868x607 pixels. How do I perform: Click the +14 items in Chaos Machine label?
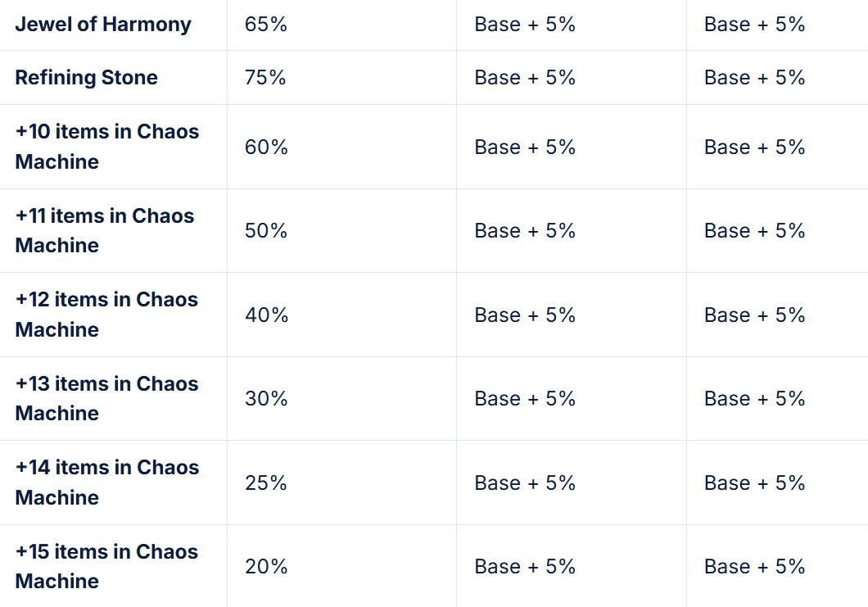107,482
